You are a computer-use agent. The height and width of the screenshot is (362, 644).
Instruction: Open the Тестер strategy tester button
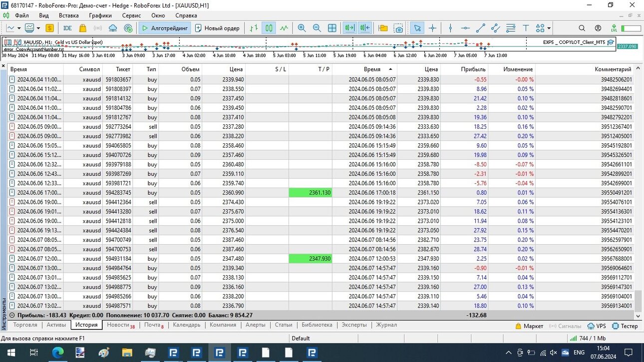point(625,326)
